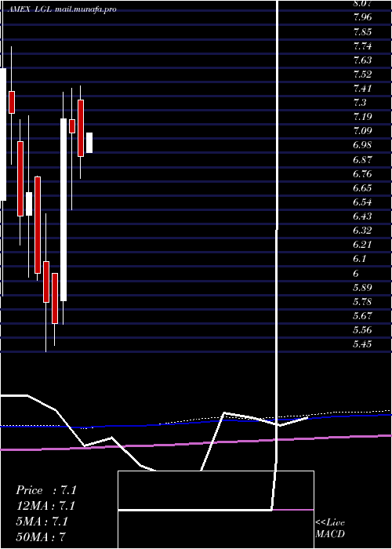Click the price axis label 7.52
The image size is (392, 549).
tap(362, 75)
